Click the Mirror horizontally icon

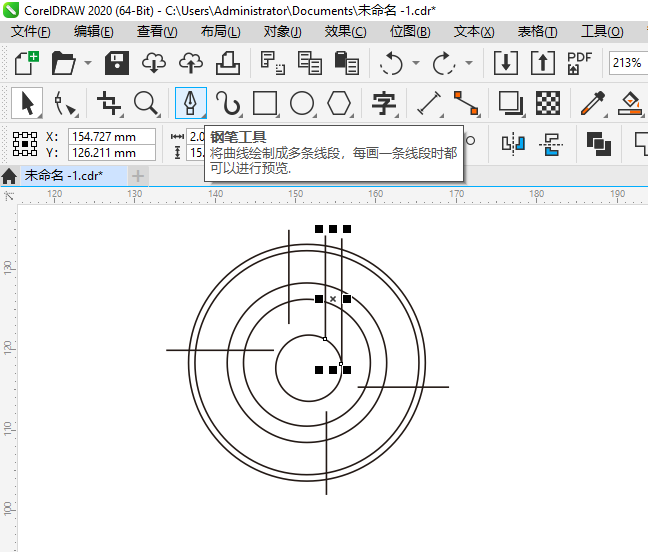[513, 144]
